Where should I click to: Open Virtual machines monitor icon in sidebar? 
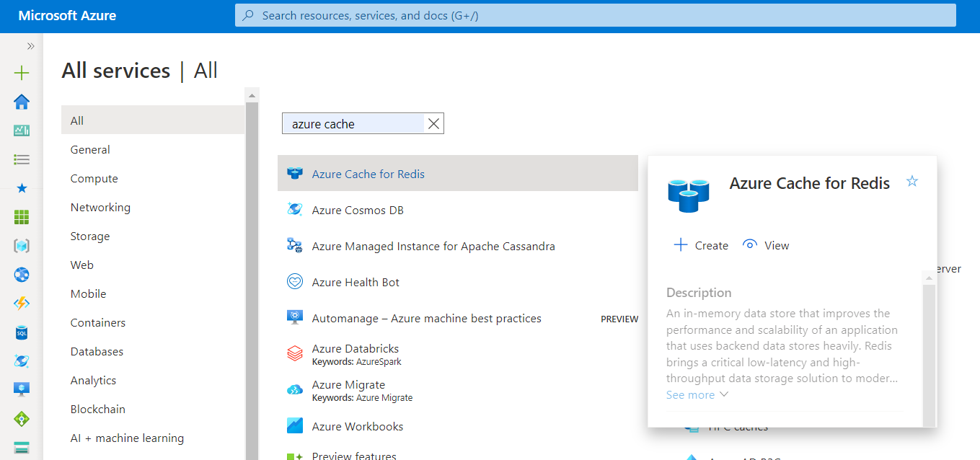click(22, 389)
